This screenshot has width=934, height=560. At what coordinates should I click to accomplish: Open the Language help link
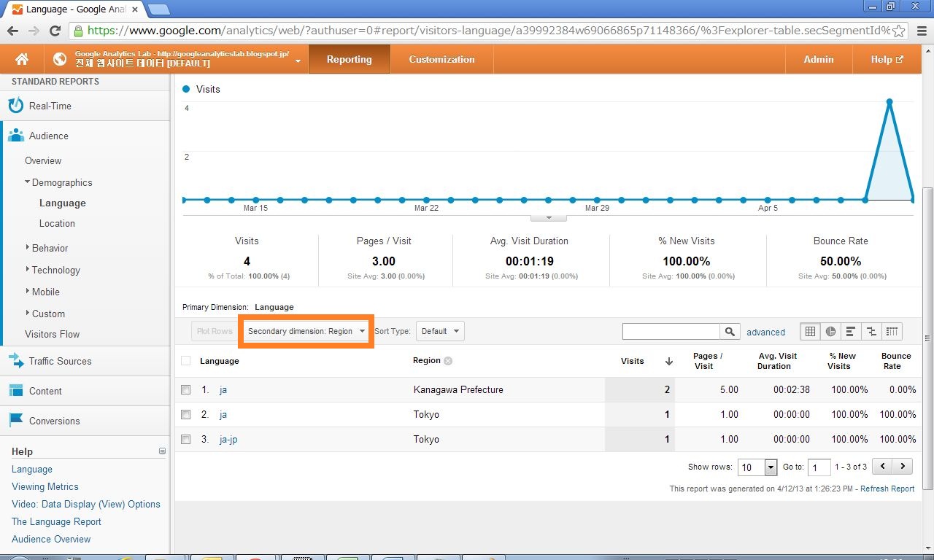(x=32, y=469)
